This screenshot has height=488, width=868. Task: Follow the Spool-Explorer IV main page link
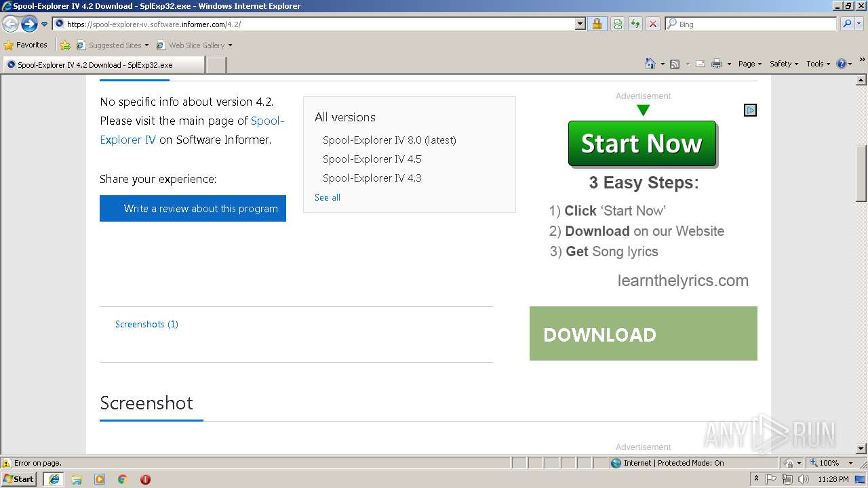click(x=192, y=130)
